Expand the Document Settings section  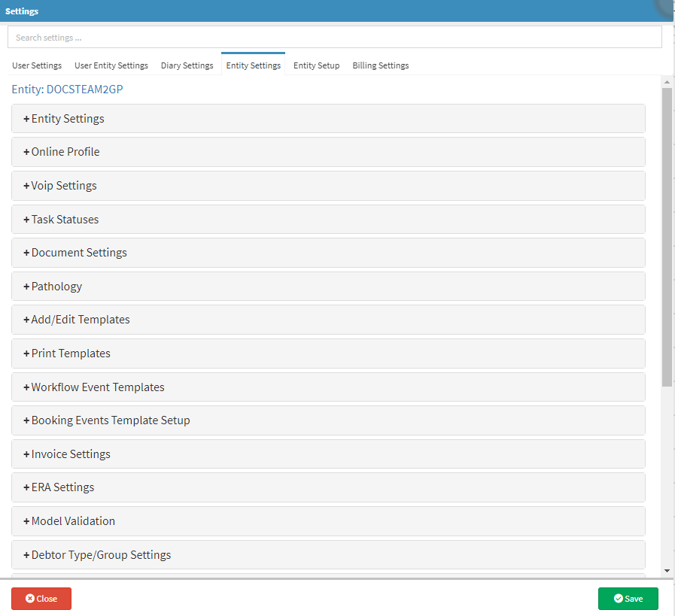click(x=328, y=253)
